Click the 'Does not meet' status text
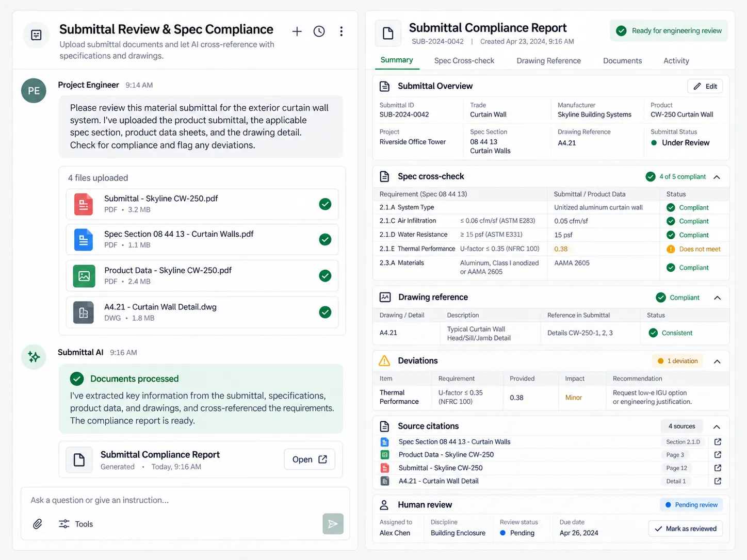Viewport: 747px width, 560px height. [700, 249]
